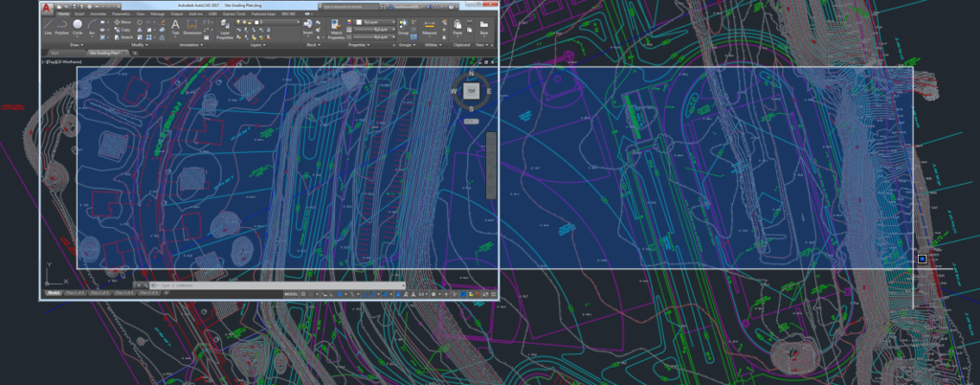Screen dimensions: 980x385
Task: Click the Stretch button
Action: point(123,36)
